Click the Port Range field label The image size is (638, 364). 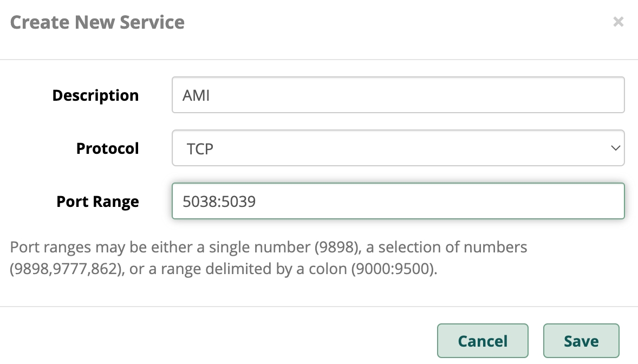coord(97,201)
